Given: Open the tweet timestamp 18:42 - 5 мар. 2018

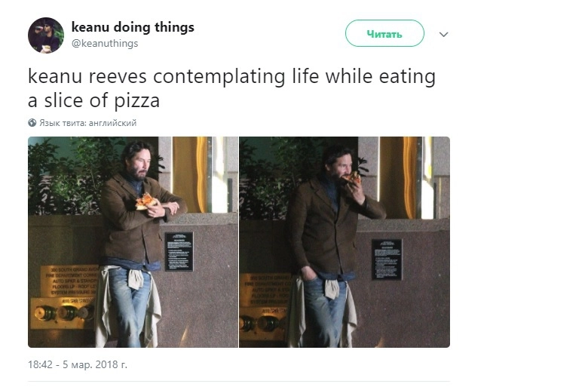Looking at the screenshot, I should tap(78, 364).
